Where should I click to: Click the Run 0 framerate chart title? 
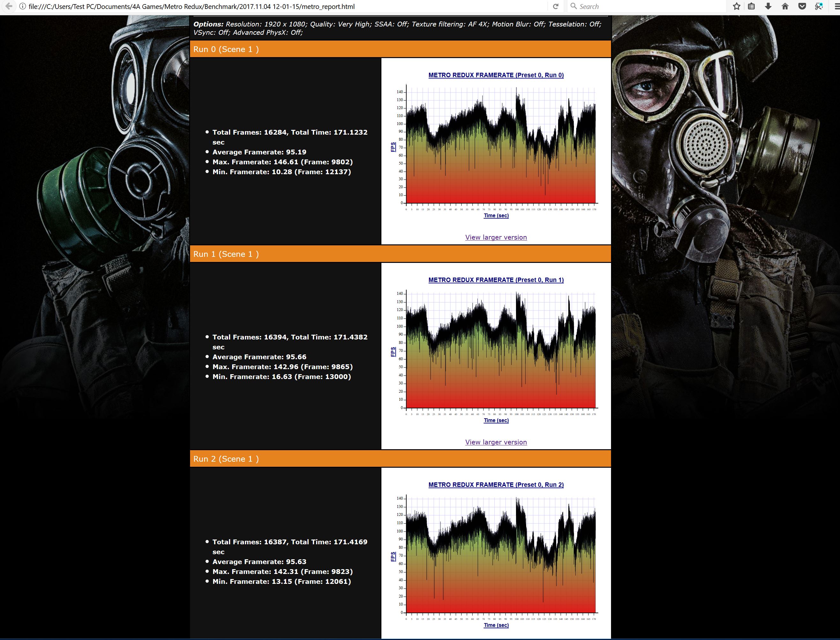pos(496,75)
